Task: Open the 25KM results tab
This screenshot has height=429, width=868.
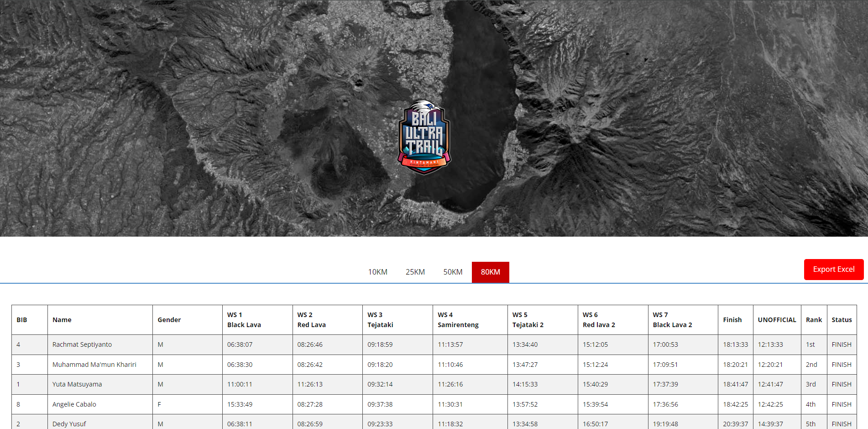Action: 415,272
